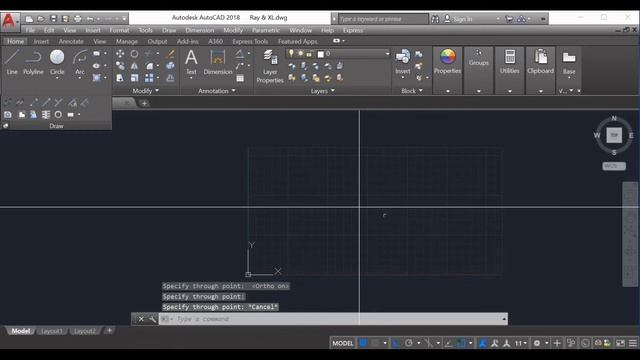
Task: Open the Output ribbon tab
Action: click(157, 41)
